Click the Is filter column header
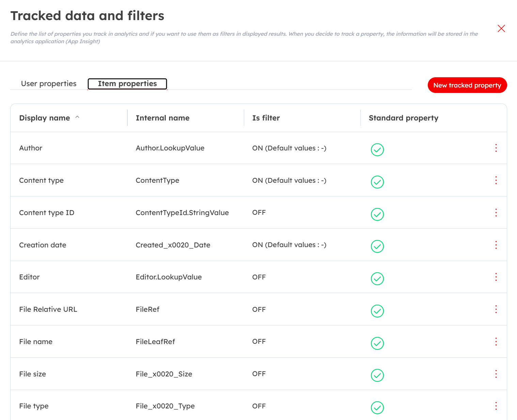 (x=266, y=118)
